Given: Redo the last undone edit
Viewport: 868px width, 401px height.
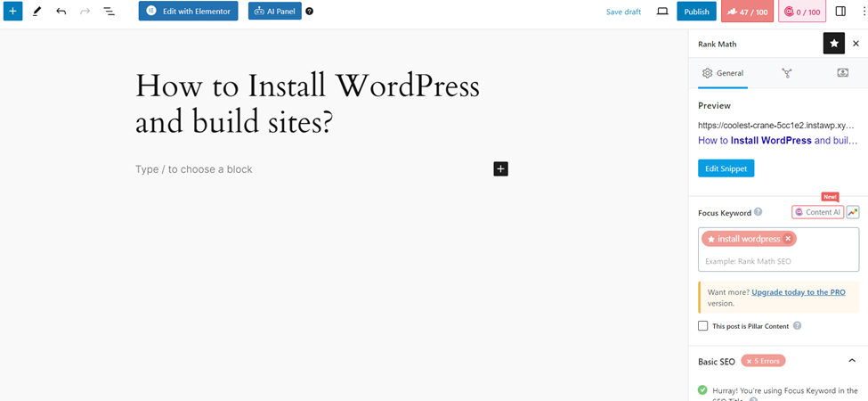Looking at the screenshot, I should pyautogui.click(x=85, y=11).
